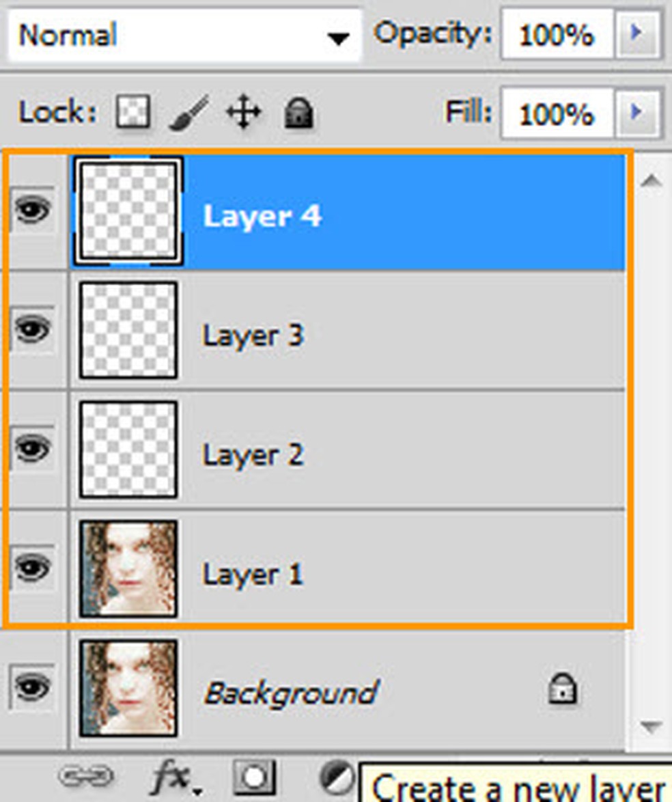
Task: Select the Layer 1 row
Action: pos(410,572)
